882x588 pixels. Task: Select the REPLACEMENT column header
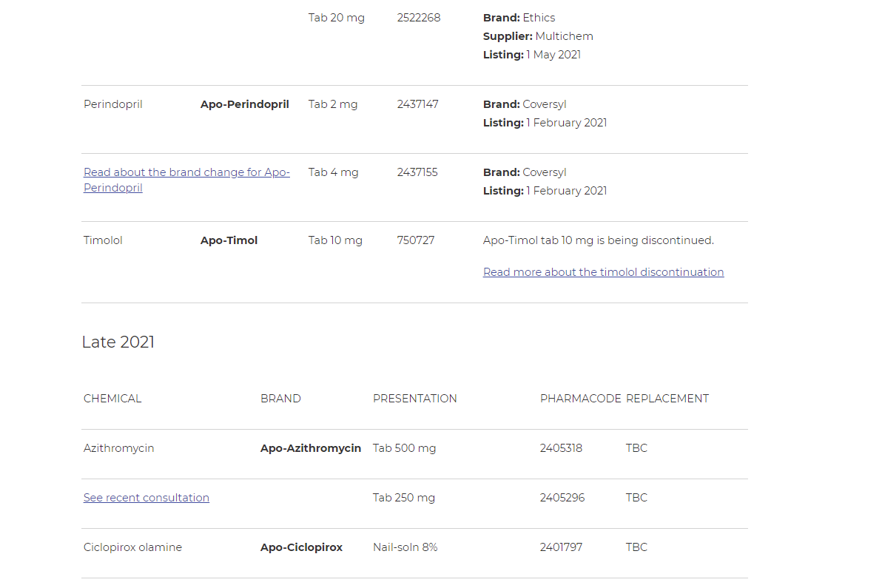point(667,399)
